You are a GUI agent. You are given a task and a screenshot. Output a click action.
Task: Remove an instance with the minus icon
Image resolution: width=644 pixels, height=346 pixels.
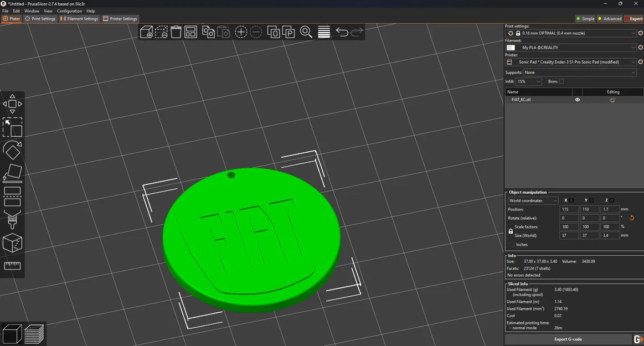[256, 32]
